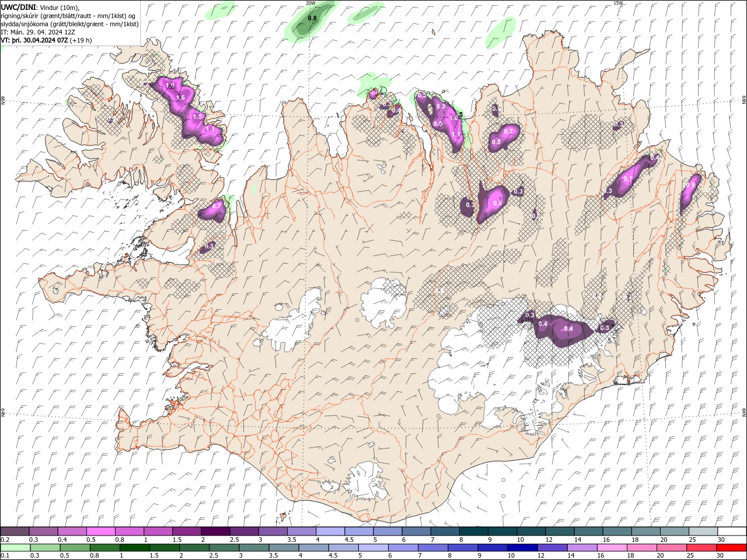Click the 'VT: þri. 30.04.2024 07Z' valid time
Screen dimensions: 747x560
click(34, 40)
